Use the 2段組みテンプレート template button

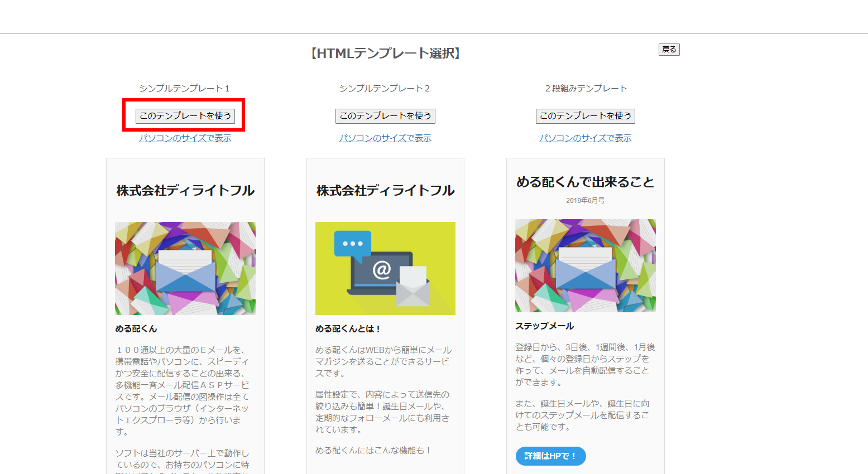click(586, 115)
